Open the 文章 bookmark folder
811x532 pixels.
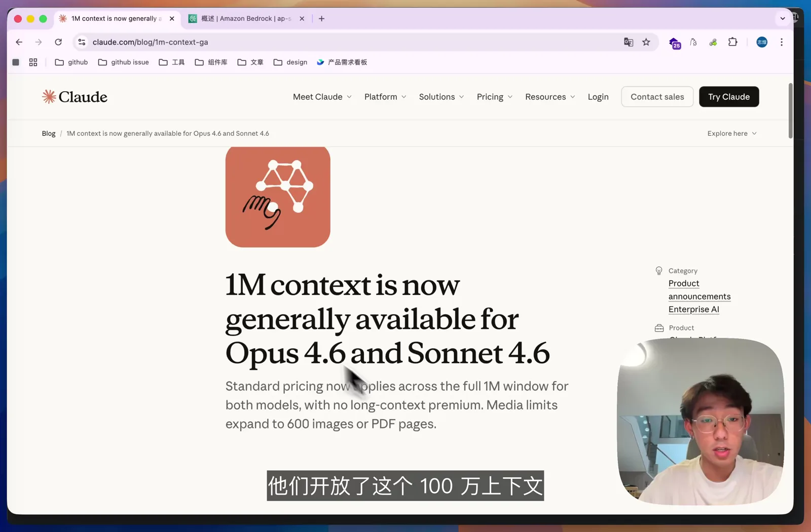(250, 62)
